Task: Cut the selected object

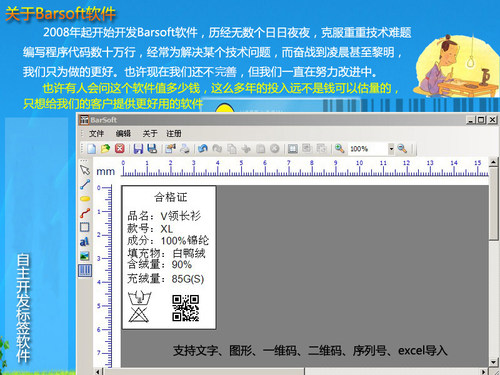Action: [246, 148]
